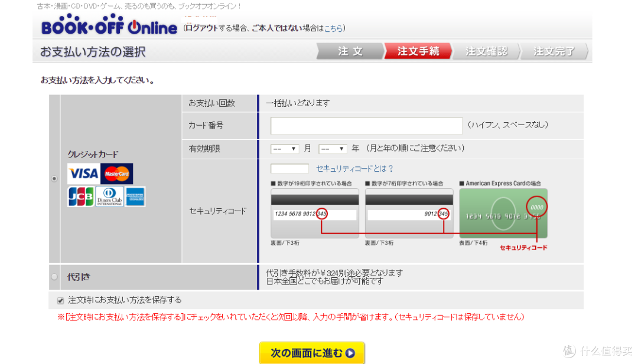Click the お支払い方法を入力してください instruction text
The height and width of the screenshot is (364, 638).
tap(97, 80)
